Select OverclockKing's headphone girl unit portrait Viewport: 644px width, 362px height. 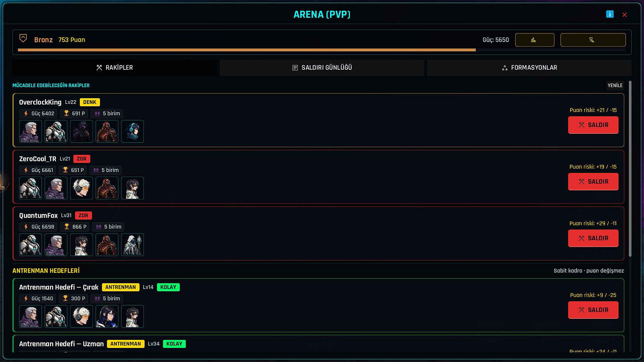pyautogui.click(x=132, y=131)
